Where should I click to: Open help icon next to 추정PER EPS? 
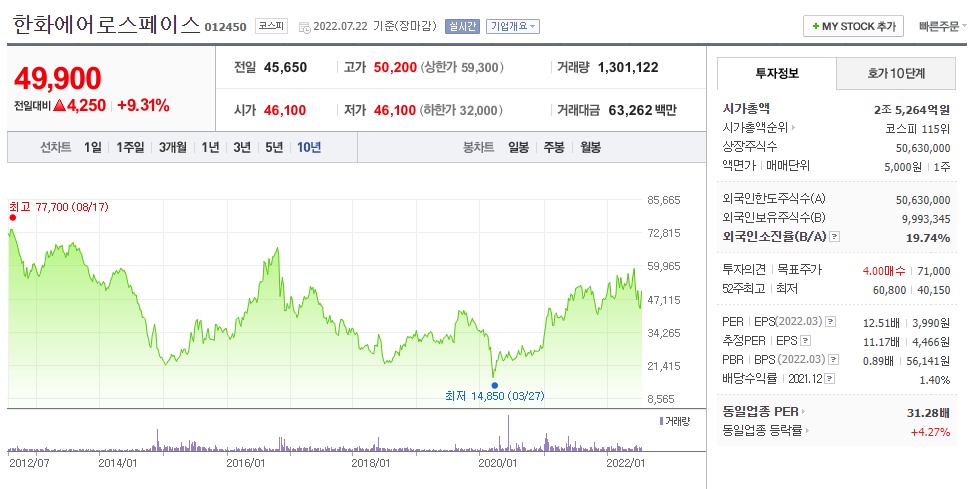pyautogui.click(x=805, y=340)
